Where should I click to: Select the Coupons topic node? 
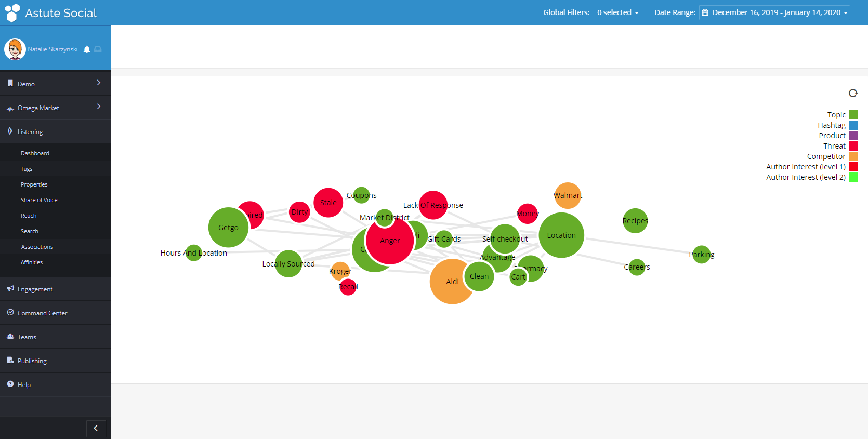pos(361,195)
